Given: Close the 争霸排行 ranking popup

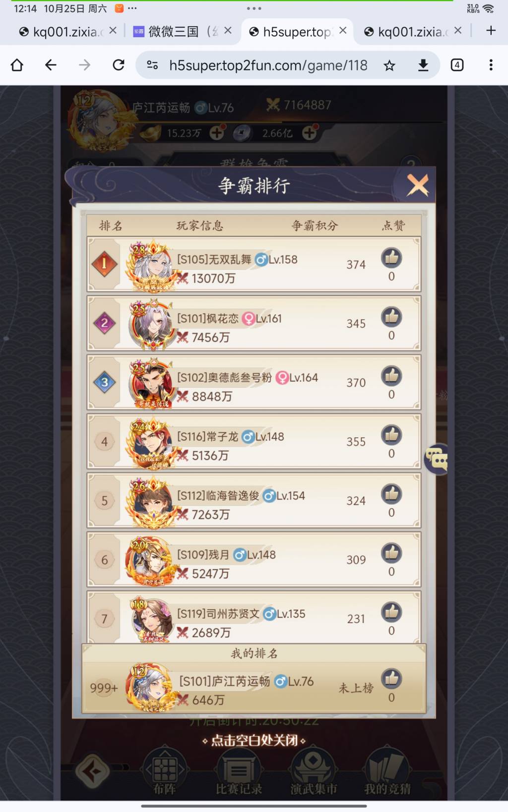Looking at the screenshot, I should [418, 186].
